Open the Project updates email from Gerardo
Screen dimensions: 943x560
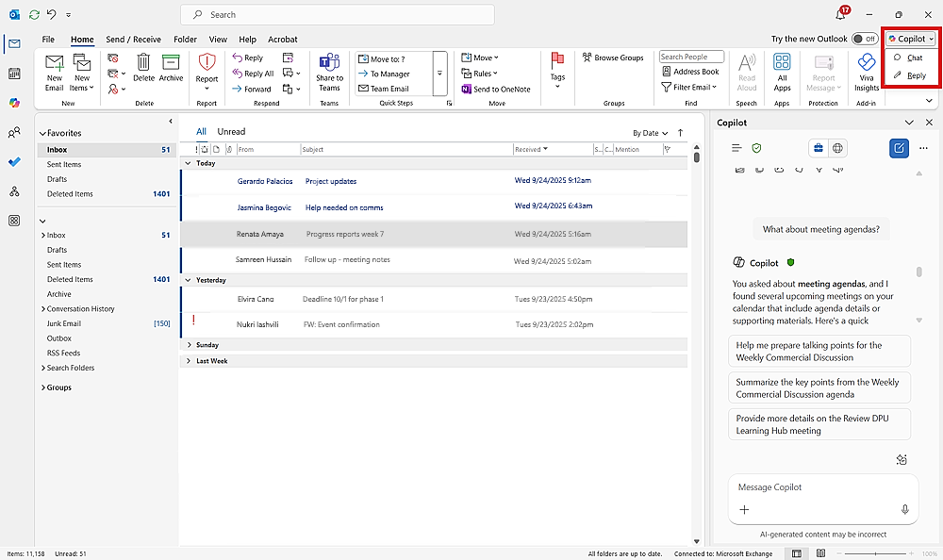tap(330, 181)
